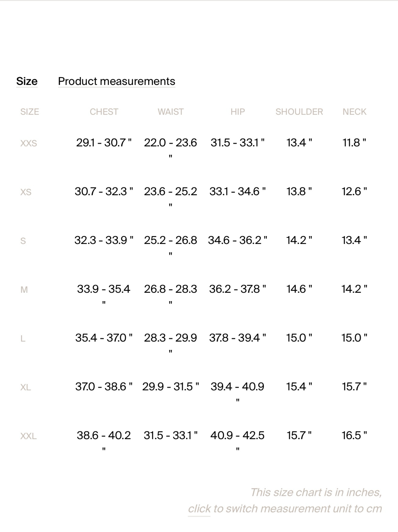
Task: Click the SIZE column header
Action: [30, 112]
